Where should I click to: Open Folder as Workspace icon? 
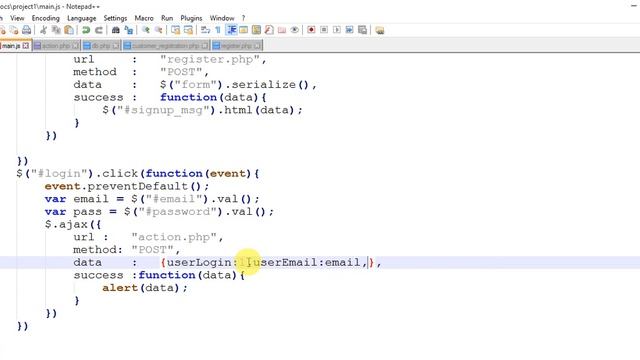pos(282,30)
